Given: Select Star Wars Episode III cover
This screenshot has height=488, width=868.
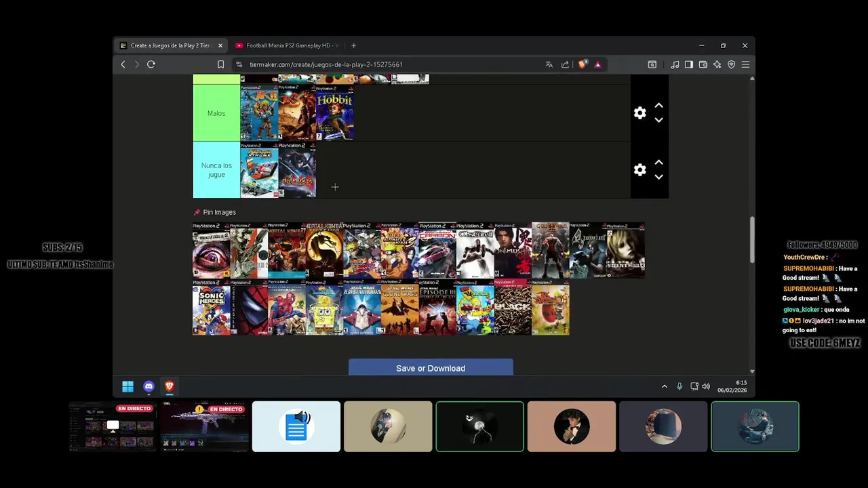Looking at the screenshot, I should click(437, 307).
